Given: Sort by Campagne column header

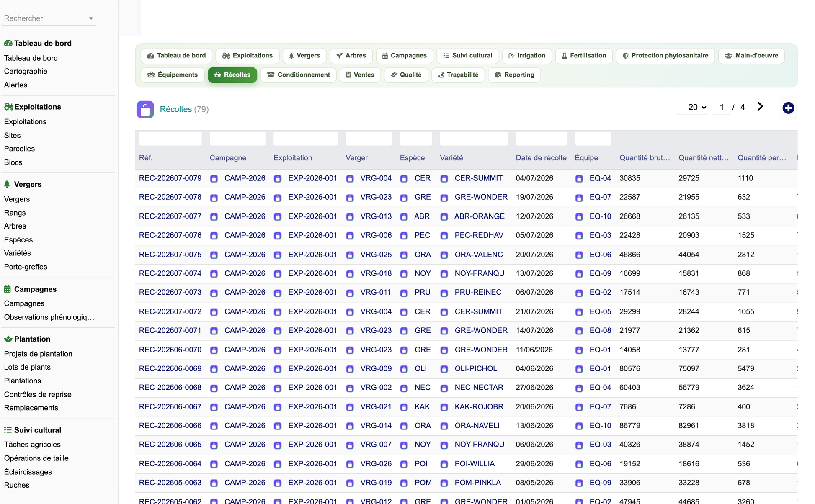Looking at the screenshot, I should click(228, 158).
